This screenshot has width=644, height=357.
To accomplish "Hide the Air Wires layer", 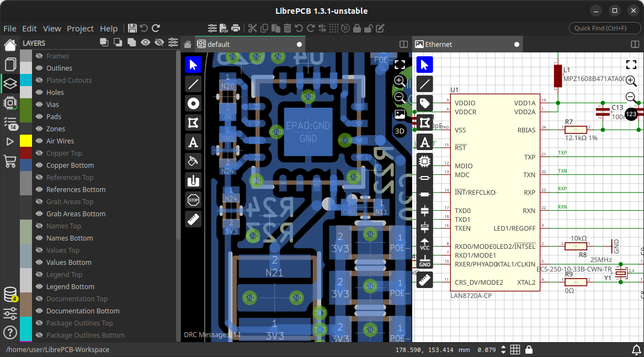I will point(39,141).
